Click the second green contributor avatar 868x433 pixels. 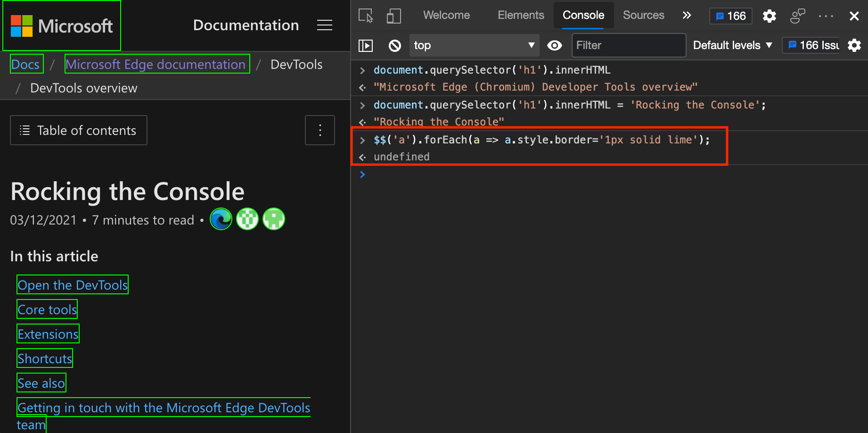[x=247, y=219]
